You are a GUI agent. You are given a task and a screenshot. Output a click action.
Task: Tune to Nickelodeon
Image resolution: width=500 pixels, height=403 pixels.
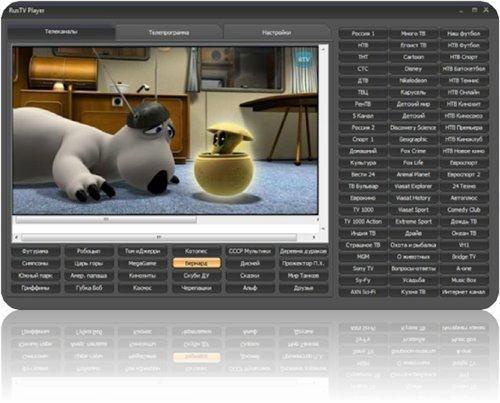(x=413, y=81)
